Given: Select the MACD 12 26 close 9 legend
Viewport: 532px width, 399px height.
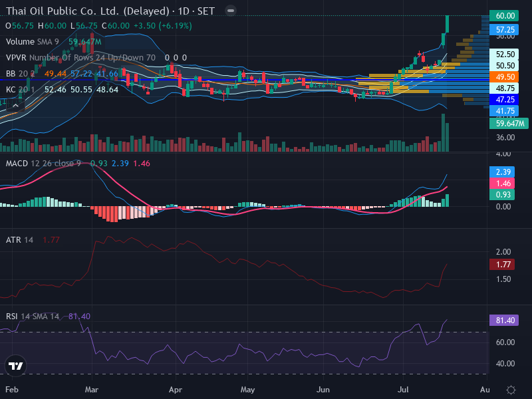Looking at the screenshot, I should [43, 164].
